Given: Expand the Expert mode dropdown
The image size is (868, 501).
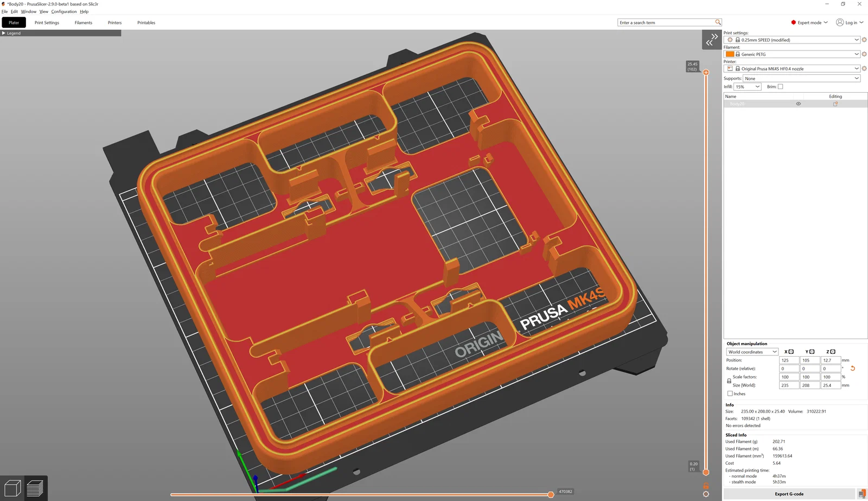Looking at the screenshot, I should coord(826,22).
